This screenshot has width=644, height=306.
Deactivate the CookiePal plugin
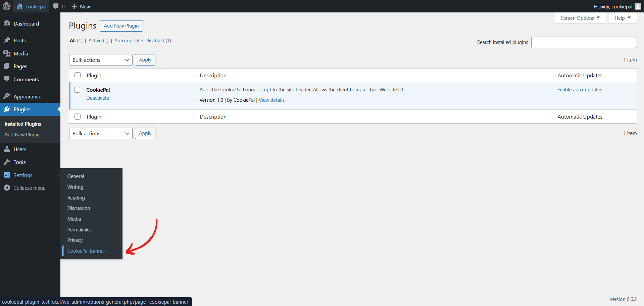pyautogui.click(x=98, y=98)
